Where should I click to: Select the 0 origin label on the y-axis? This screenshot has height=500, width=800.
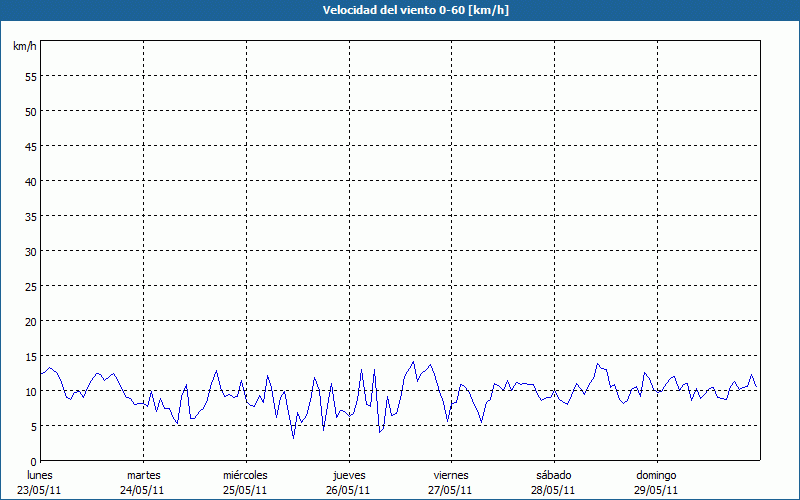(x=33, y=461)
